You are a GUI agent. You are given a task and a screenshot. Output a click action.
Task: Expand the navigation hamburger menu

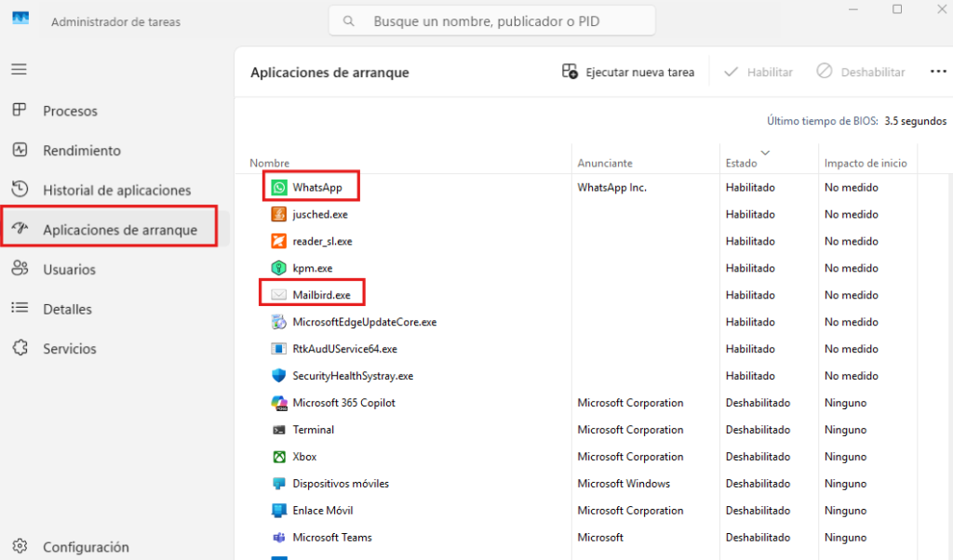click(19, 70)
